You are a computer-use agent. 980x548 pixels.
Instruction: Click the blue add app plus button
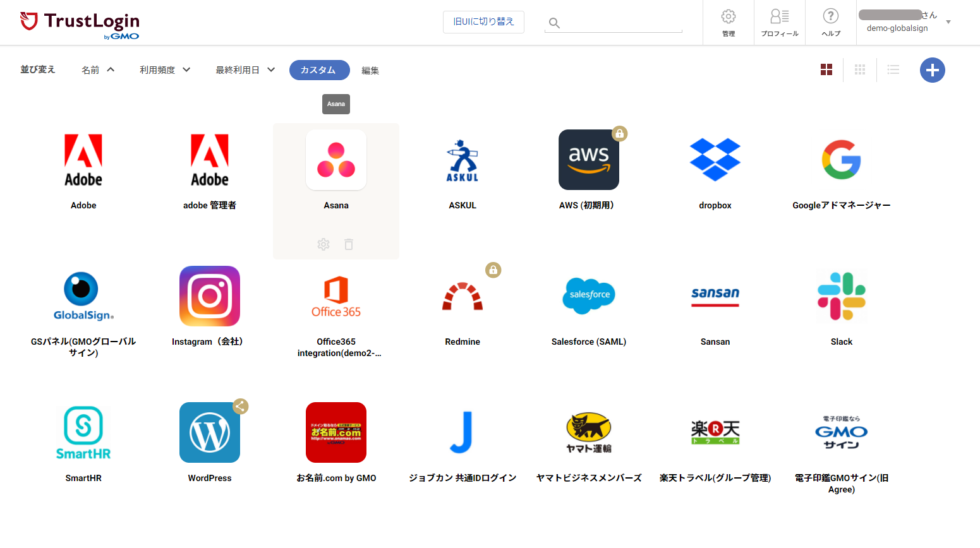tap(933, 70)
